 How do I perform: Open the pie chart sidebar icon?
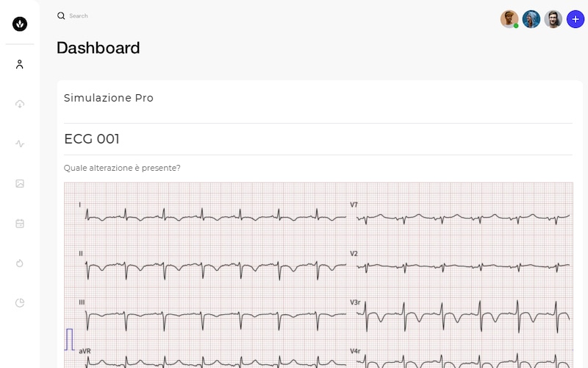[20, 302]
